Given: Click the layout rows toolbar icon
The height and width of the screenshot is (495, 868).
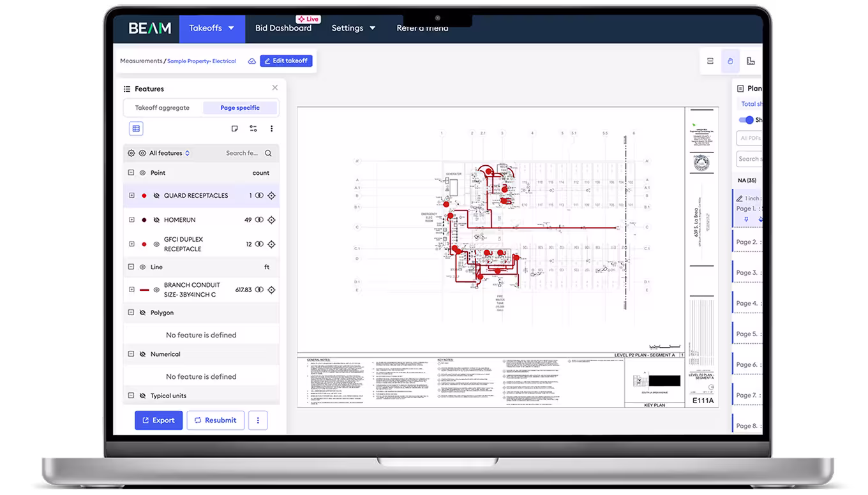Looking at the screenshot, I should coord(710,61).
